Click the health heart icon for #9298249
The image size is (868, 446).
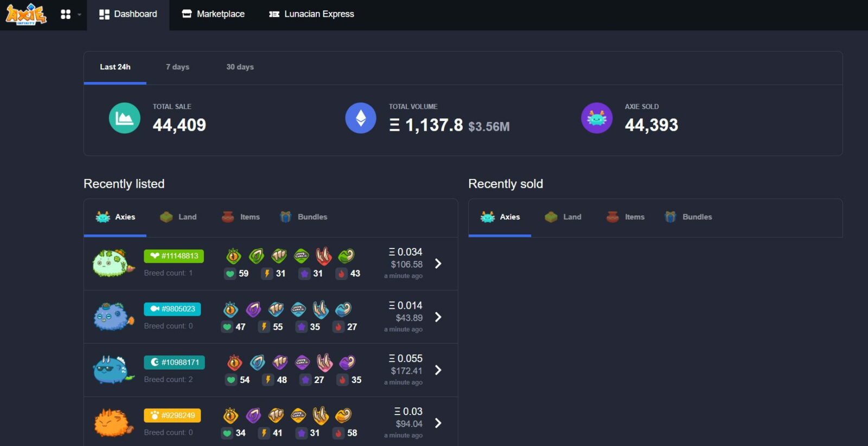[227, 434]
